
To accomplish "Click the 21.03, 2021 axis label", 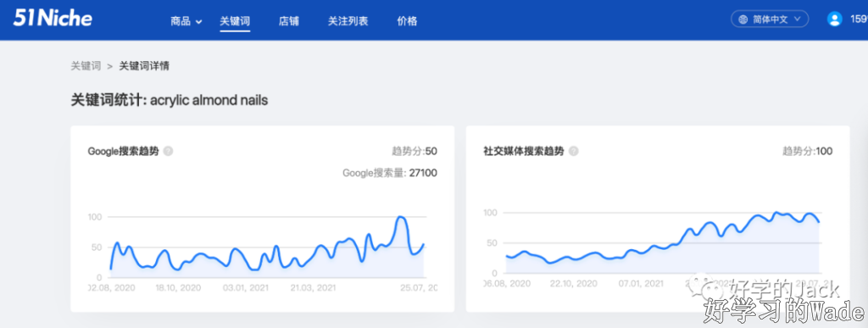I will [313, 288].
